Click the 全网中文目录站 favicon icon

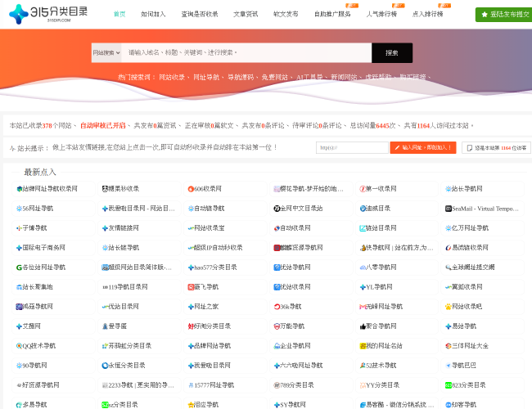tap(277, 209)
